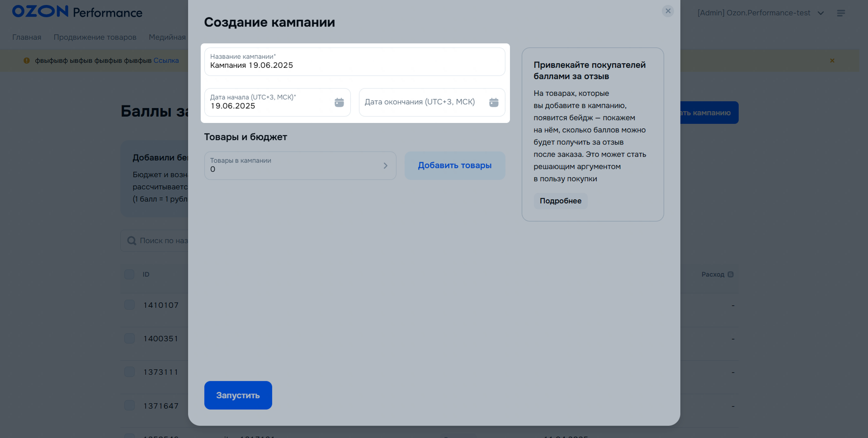Click the search magnifier icon
This screenshot has height=438, width=868.
point(132,241)
